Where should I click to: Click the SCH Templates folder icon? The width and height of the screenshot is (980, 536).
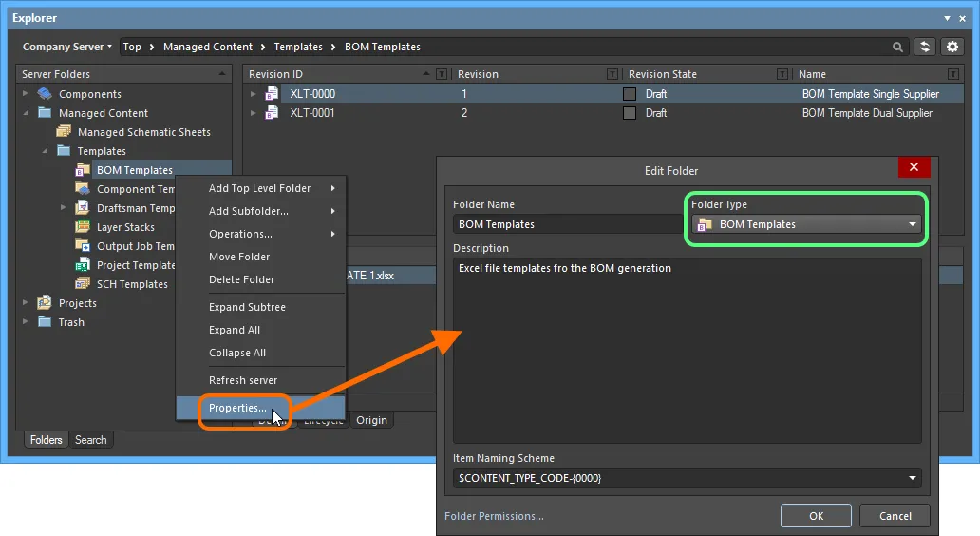point(83,284)
